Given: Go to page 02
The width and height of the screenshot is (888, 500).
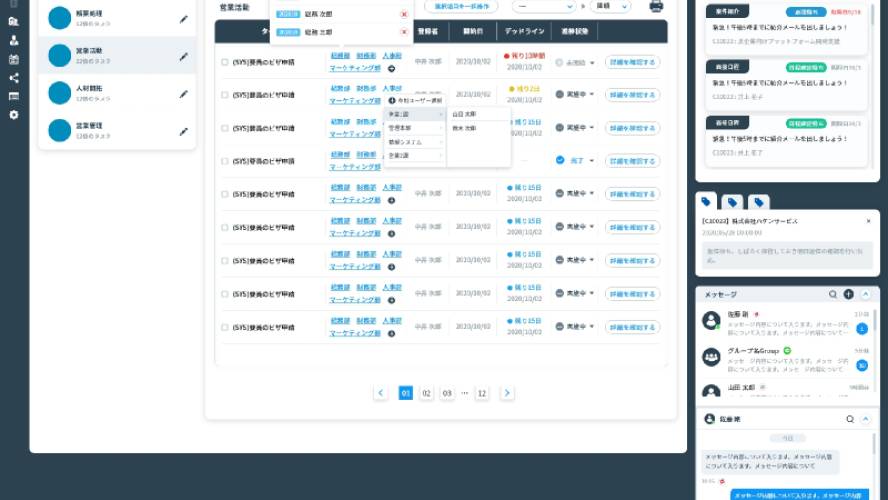Looking at the screenshot, I should coord(426,393).
